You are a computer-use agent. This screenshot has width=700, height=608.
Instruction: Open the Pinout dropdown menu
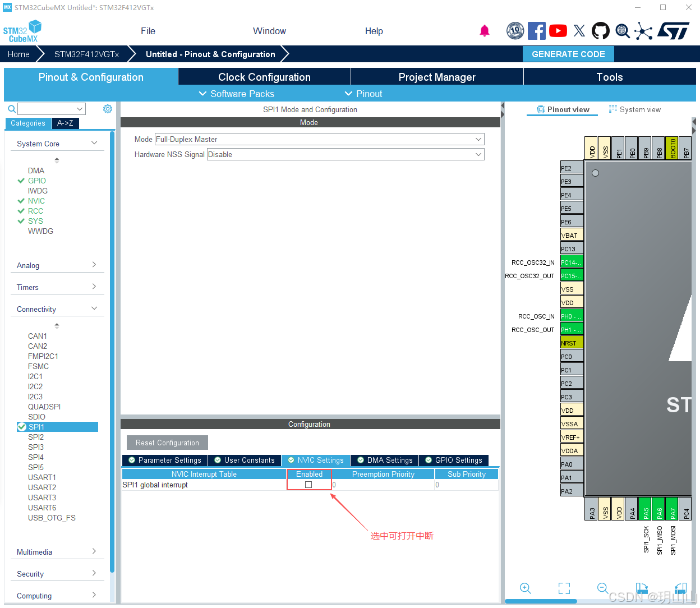(x=363, y=94)
